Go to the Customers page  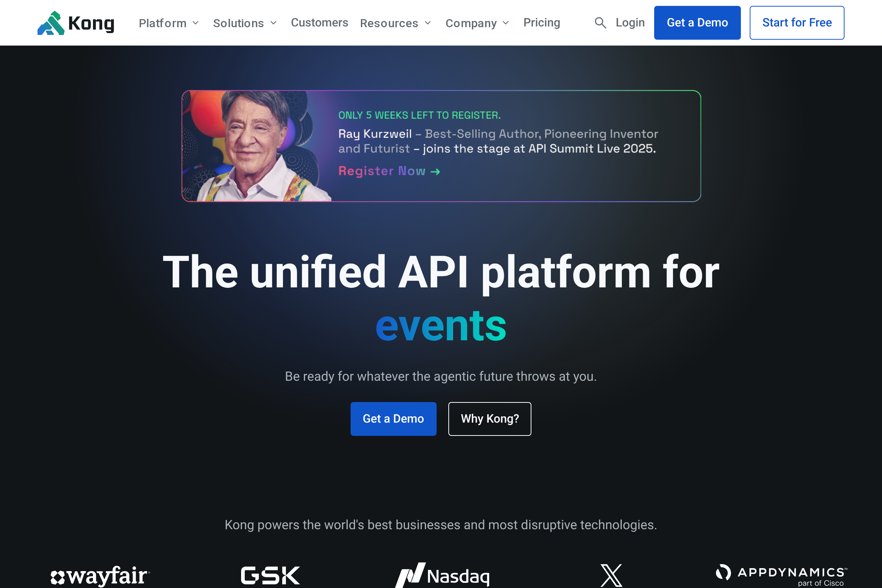pyautogui.click(x=319, y=23)
